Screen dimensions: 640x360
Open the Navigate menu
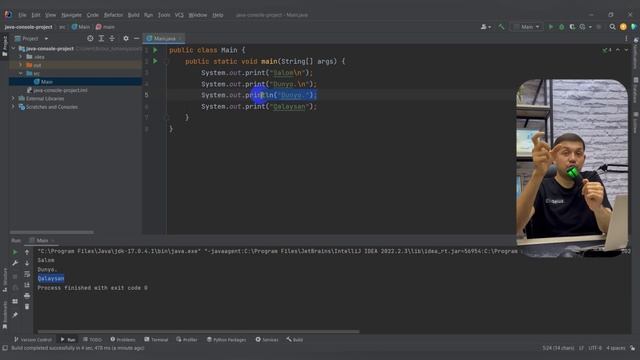71,15
